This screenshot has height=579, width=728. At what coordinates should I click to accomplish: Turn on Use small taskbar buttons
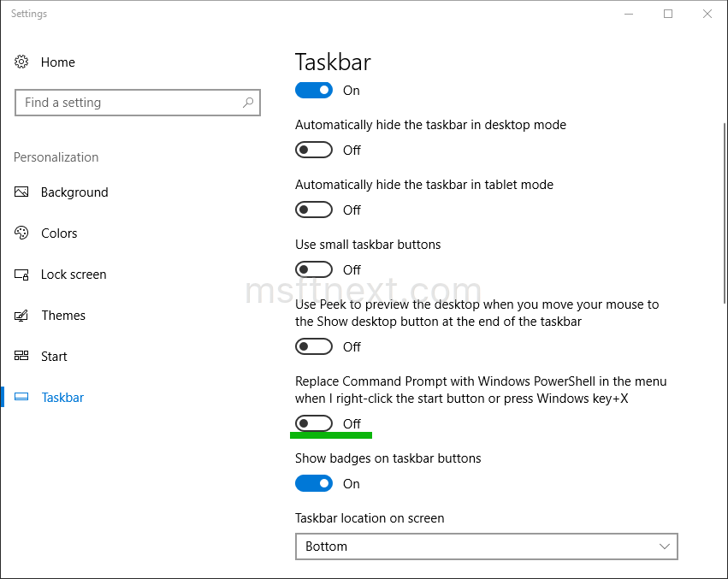[x=314, y=269]
